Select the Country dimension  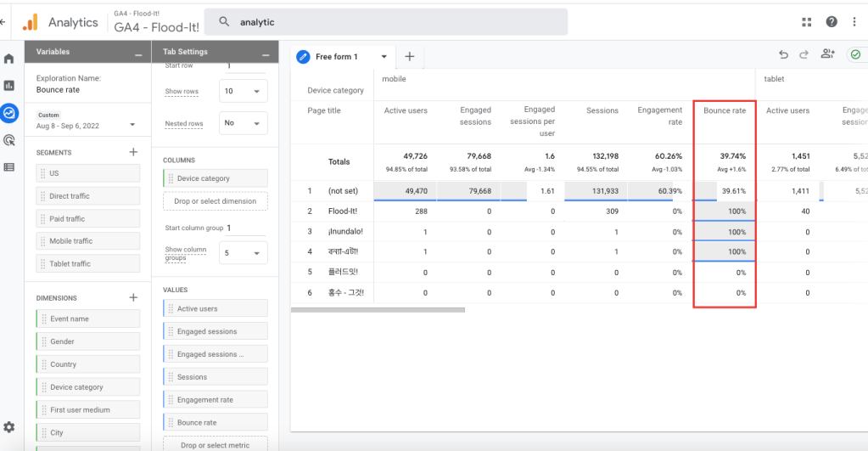[88, 364]
